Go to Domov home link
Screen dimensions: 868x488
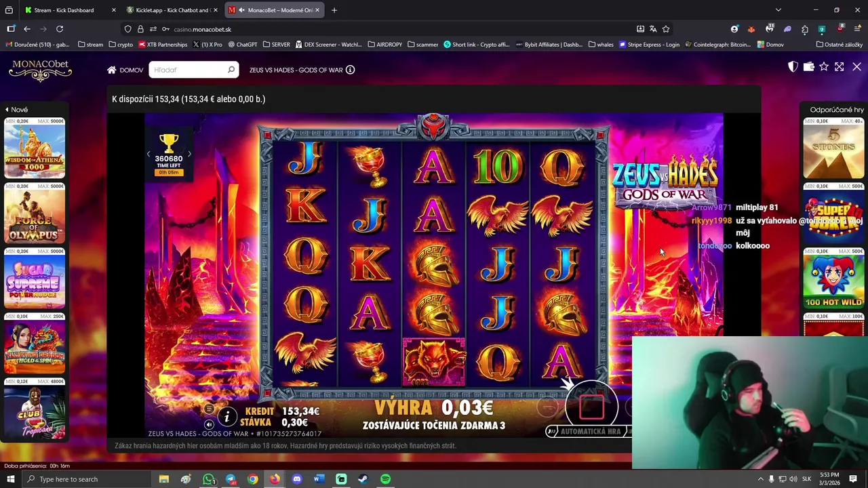coord(125,70)
